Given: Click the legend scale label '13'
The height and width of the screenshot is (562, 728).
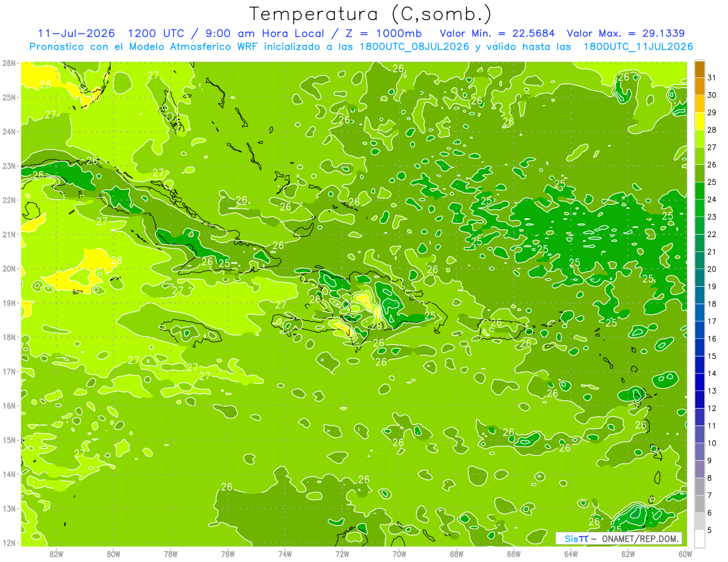Looking at the screenshot, I should coord(712,390).
